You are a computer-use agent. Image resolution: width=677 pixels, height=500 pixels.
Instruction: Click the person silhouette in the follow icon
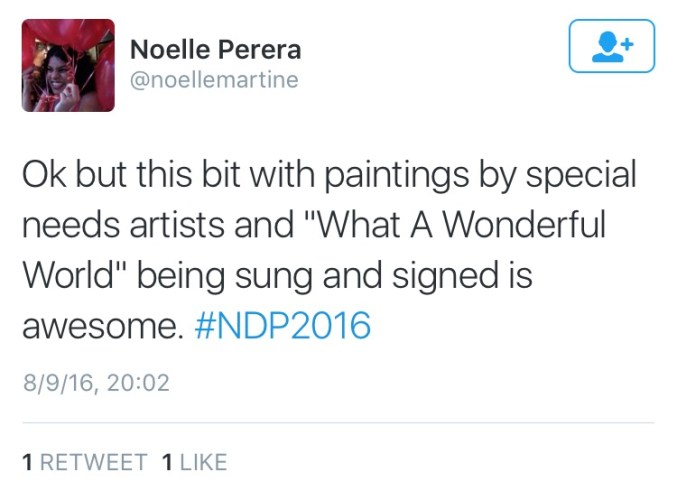605,48
